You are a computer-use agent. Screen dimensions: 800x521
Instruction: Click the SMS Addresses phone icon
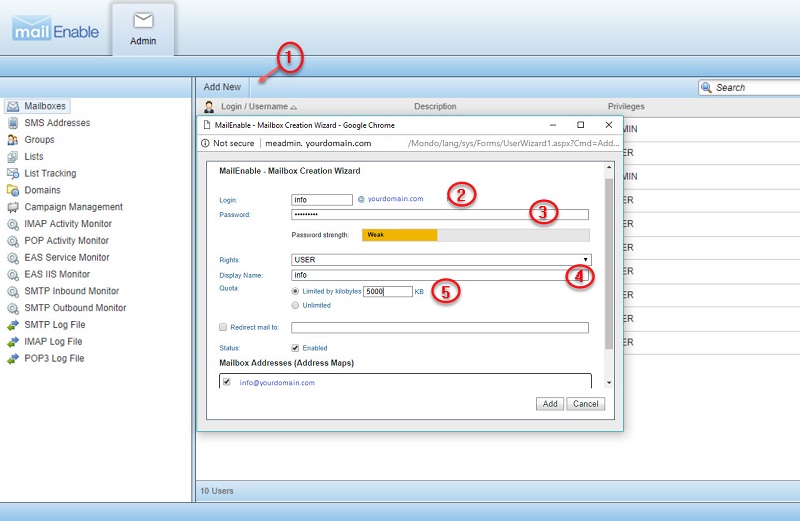(13, 123)
